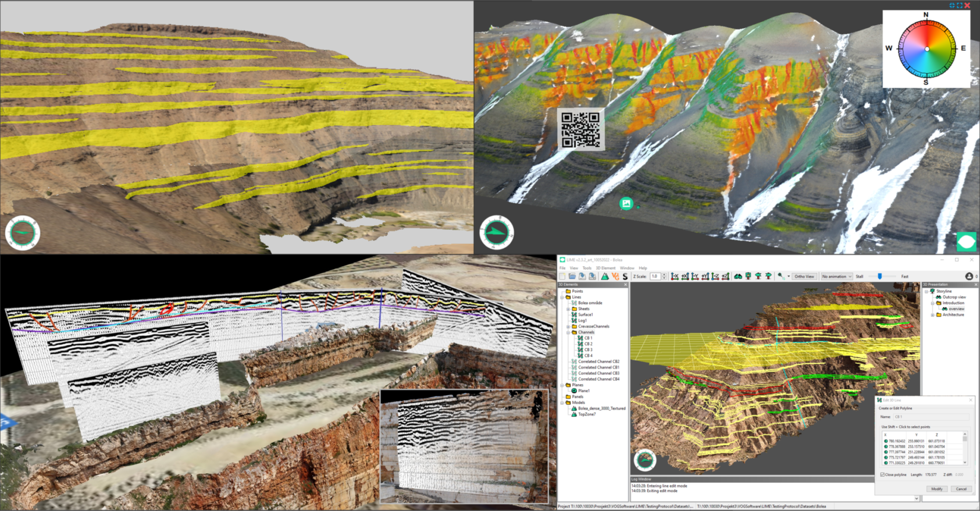This screenshot has height=511, width=980.
Task: Select CB 3 line in Channels
Action: pos(587,350)
